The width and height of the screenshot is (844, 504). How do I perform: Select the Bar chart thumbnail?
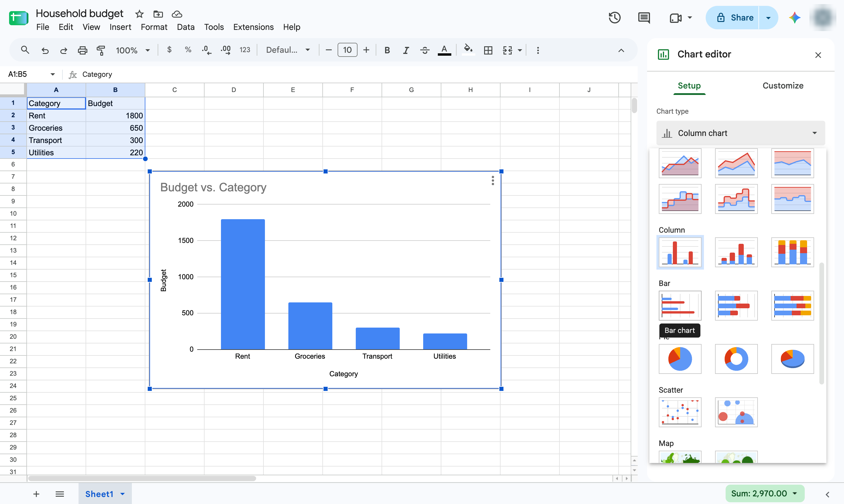click(680, 305)
